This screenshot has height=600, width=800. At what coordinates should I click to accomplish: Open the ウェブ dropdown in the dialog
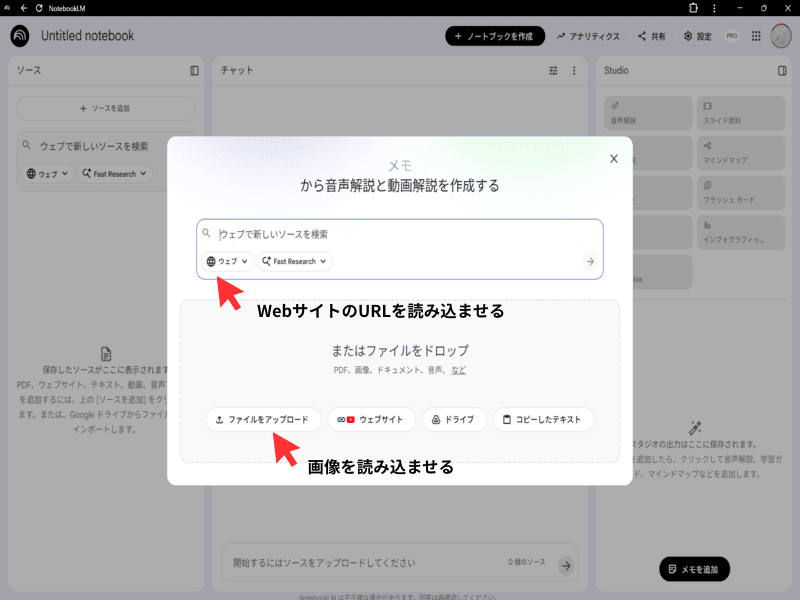(228, 261)
